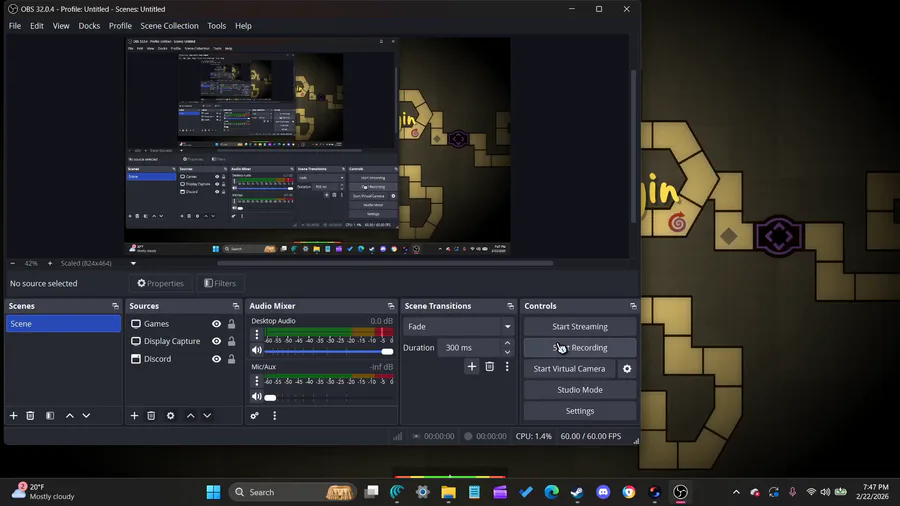Image resolution: width=900 pixels, height=506 pixels.
Task: Open the Tools menu
Action: click(216, 26)
